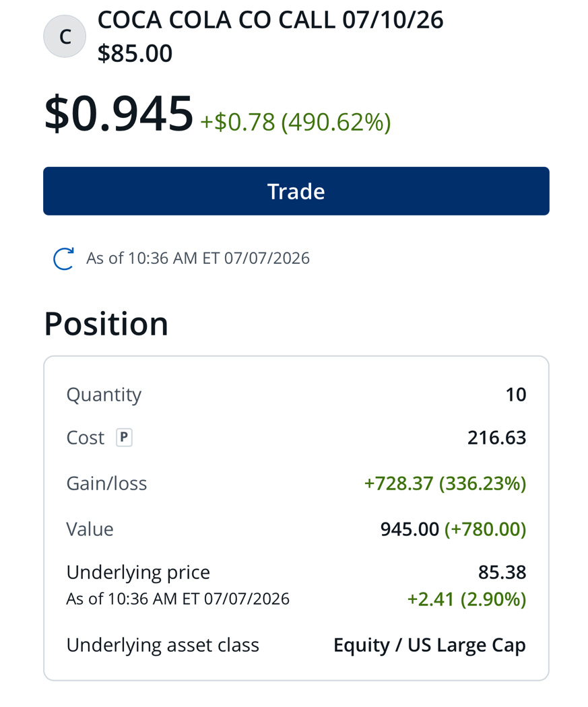Click the Value amount 945.00

tap(410, 529)
